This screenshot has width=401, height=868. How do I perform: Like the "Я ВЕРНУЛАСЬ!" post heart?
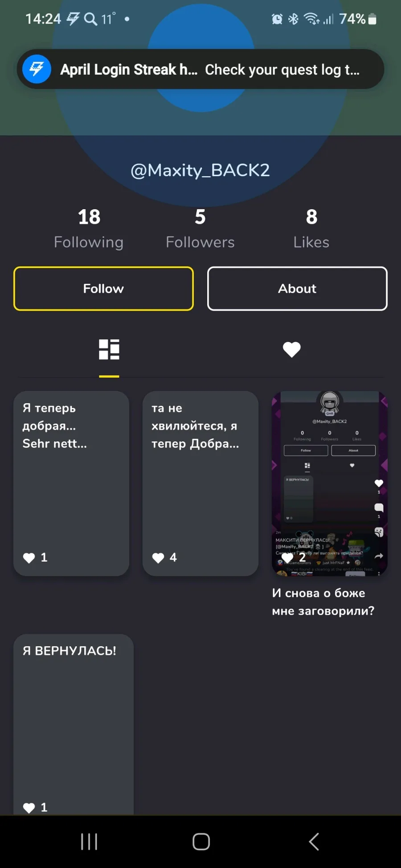(x=29, y=807)
